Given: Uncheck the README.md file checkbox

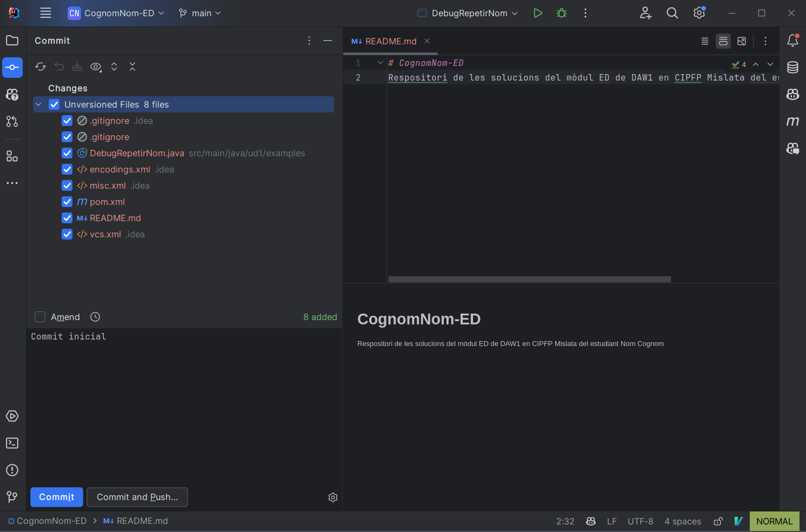Looking at the screenshot, I should coord(67,218).
